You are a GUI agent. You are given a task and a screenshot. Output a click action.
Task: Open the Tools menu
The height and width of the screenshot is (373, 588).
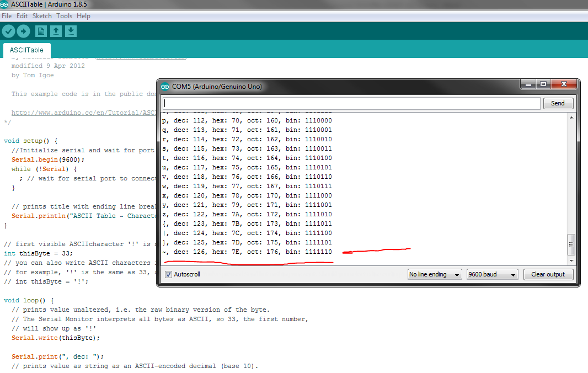point(64,16)
